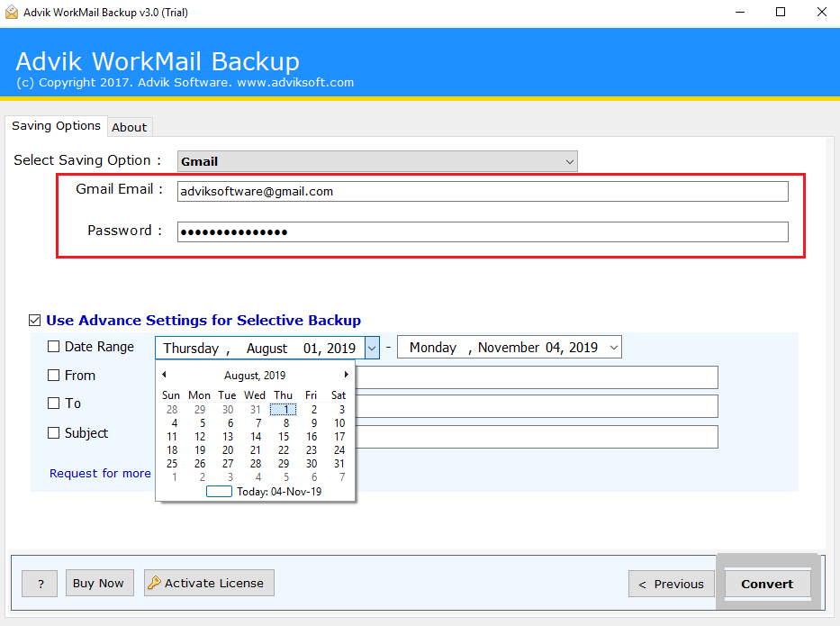The height and width of the screenshot is (626, 840).
Task: Click the Subject filter text field
Action: pos(537,437)
